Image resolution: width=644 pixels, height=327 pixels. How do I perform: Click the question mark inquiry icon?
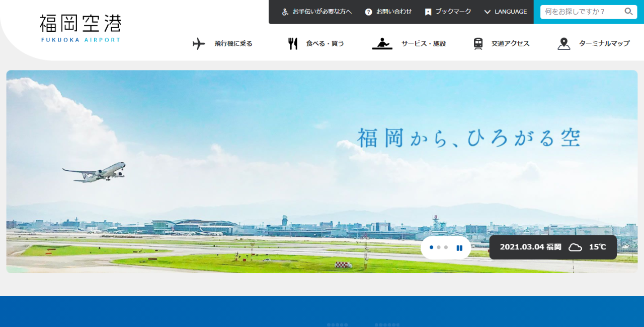(x=368, y=12)
